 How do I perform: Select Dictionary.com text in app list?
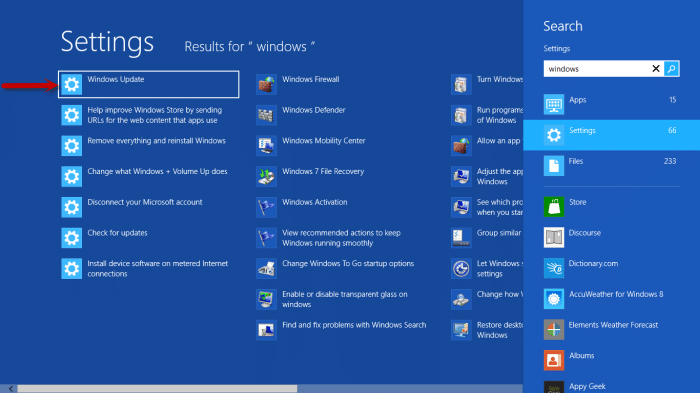coord(593,263)
